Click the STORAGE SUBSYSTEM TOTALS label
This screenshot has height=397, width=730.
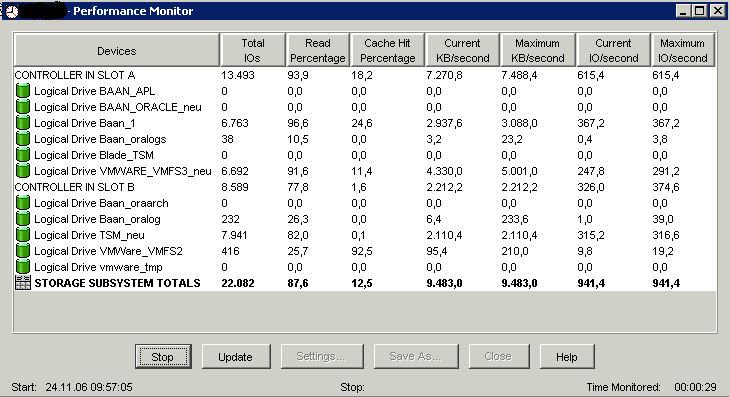click(117, 283)
